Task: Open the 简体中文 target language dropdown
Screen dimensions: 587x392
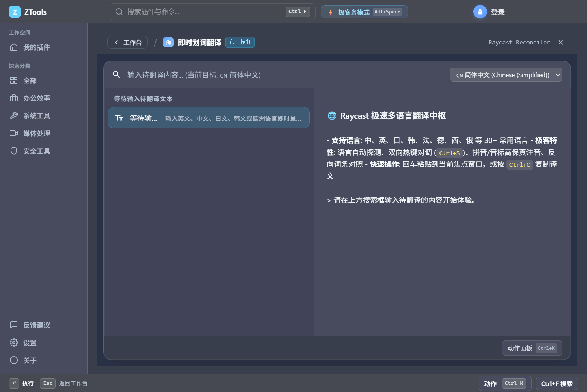Action: point(506,75)
